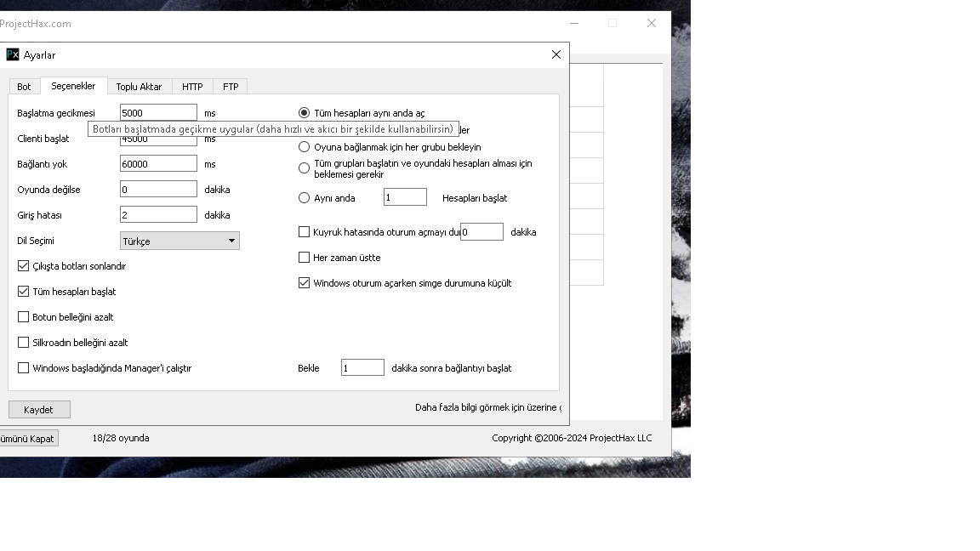The width and height of the screenshot is (980, 551).
Task: Select Oyuna bağlanmak için her grubu bekleyin
Action: (x=304, y=146)
